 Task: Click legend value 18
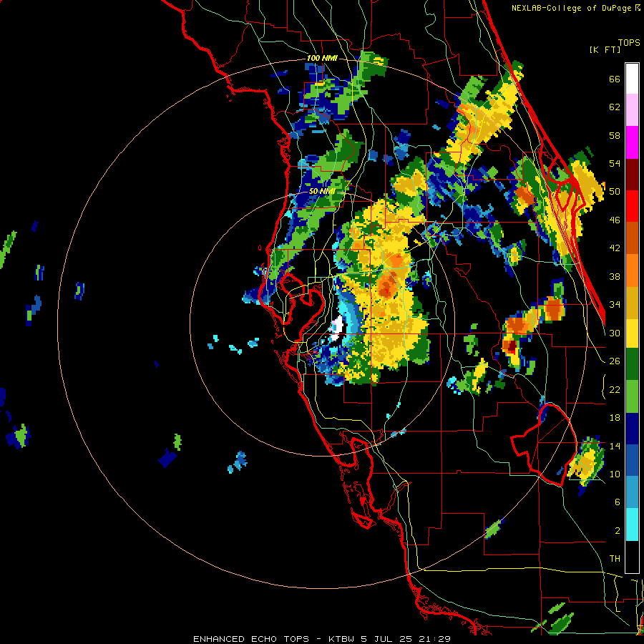[x=615, y=418]
